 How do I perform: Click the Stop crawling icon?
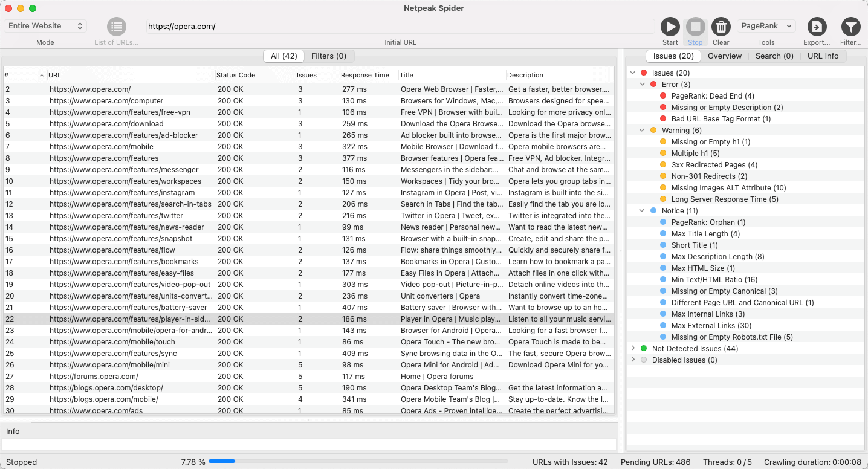coord(695,27)
